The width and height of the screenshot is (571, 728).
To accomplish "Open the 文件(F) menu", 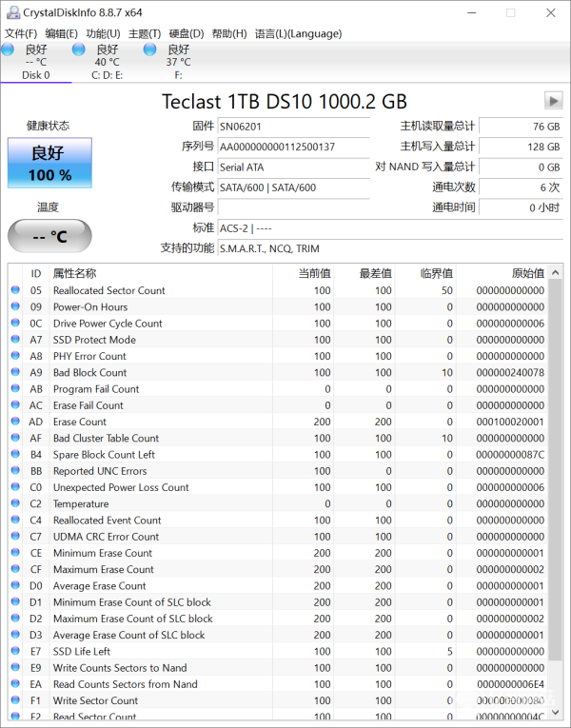I will 21,33.
